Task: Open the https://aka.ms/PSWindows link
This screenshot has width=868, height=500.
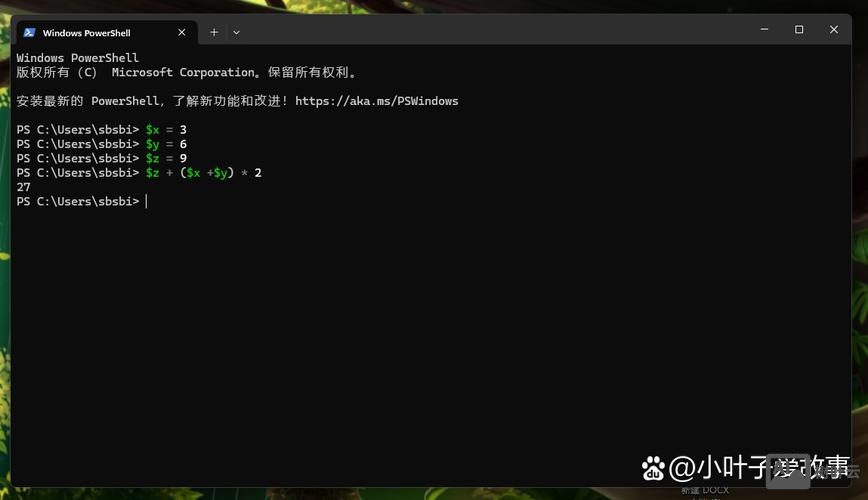Action: click(376, 101)
